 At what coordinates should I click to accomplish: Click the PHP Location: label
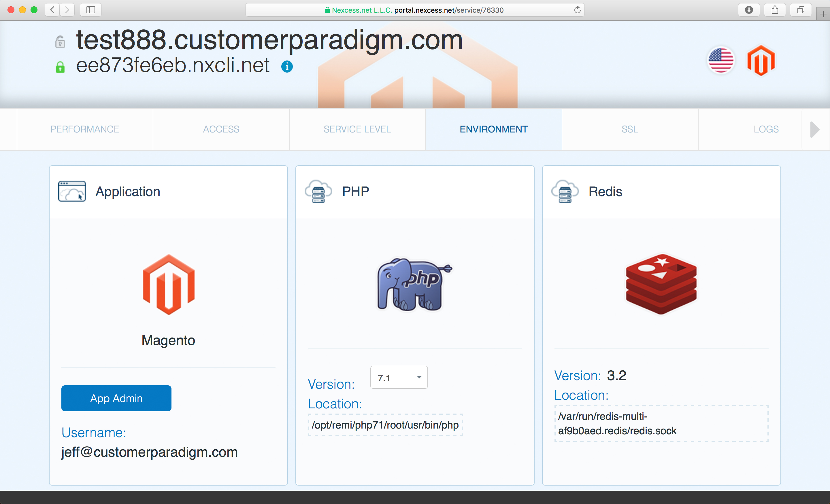point(335,404)
